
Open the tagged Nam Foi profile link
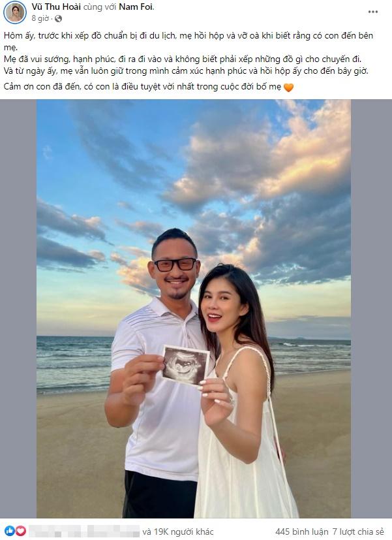136,7
